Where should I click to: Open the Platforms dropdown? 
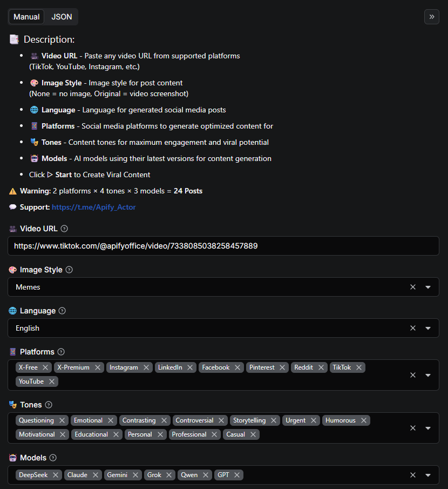click(428, 374)
